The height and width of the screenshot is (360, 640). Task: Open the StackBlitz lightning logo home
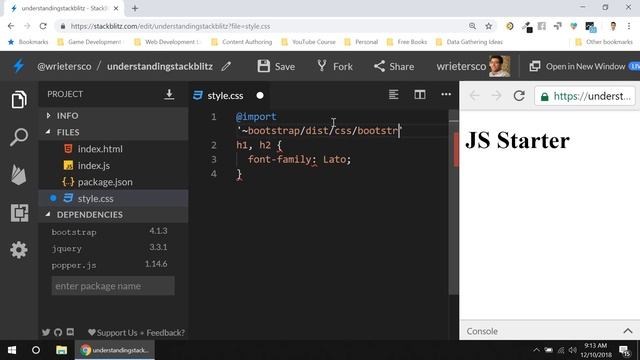point(18,66)
